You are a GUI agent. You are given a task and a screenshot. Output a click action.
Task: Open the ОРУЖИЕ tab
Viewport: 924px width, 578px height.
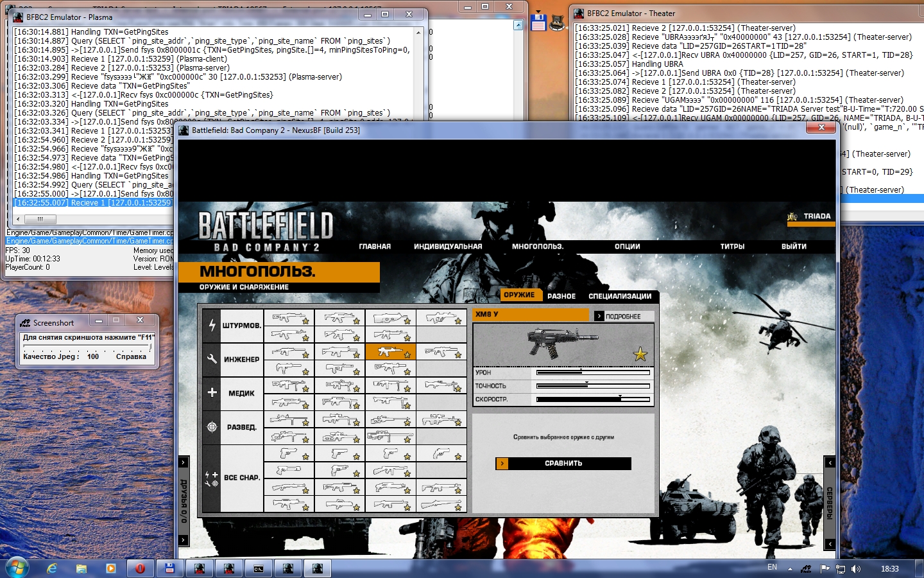(519, 295)
